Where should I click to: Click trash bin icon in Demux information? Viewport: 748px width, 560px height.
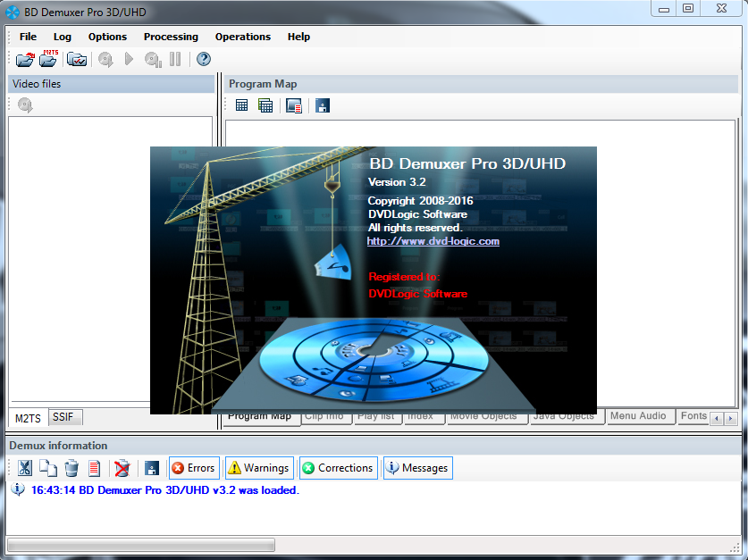tap(71, 468)
